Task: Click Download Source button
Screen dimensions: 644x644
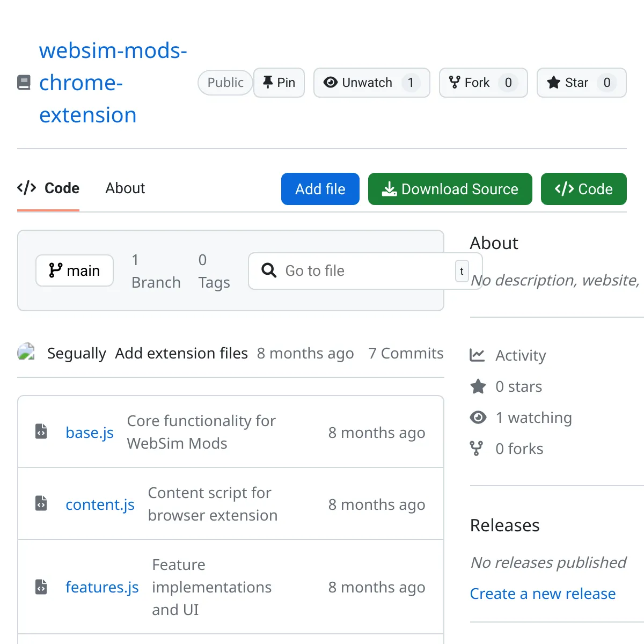Action: (450, 189)
